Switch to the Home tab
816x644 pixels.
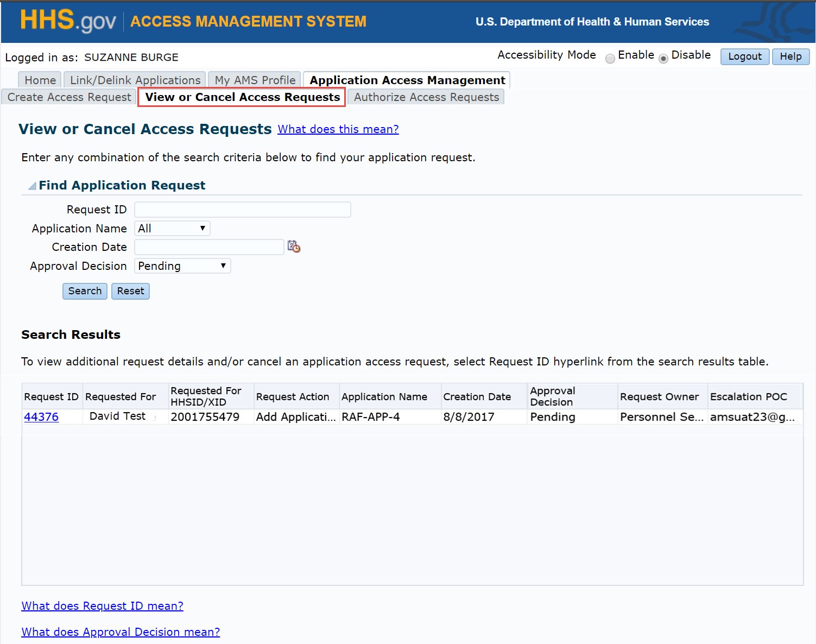(x=40, y=80)
